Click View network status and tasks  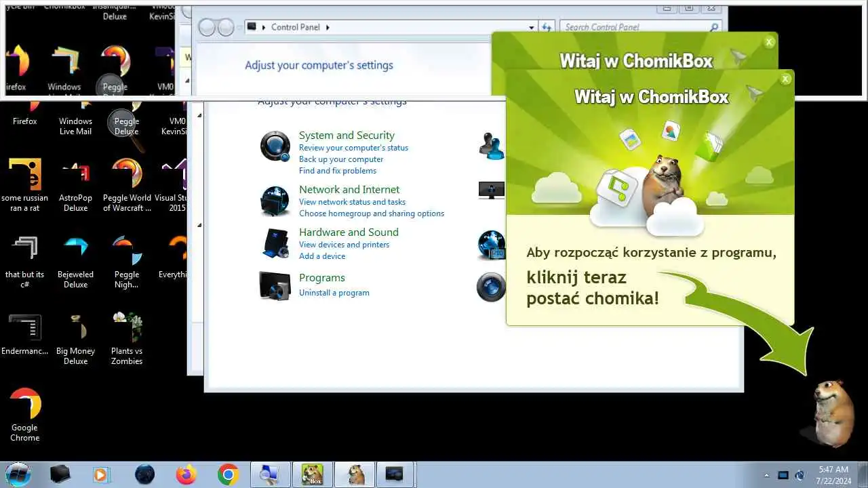[352, 202]
